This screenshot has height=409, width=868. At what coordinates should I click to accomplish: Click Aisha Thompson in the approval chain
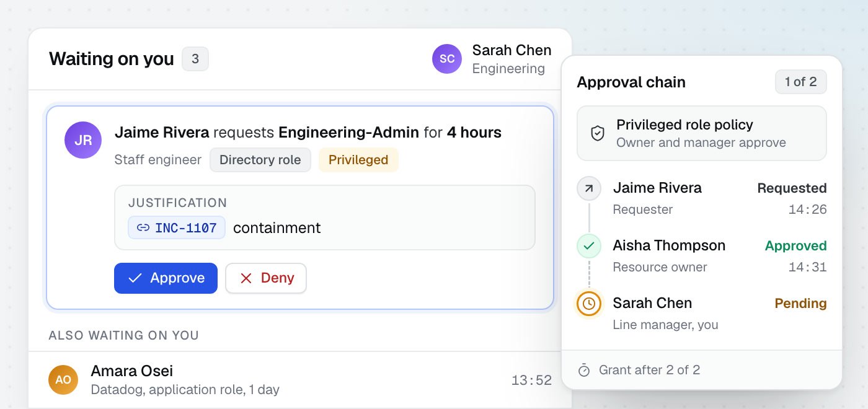[669, 245]
